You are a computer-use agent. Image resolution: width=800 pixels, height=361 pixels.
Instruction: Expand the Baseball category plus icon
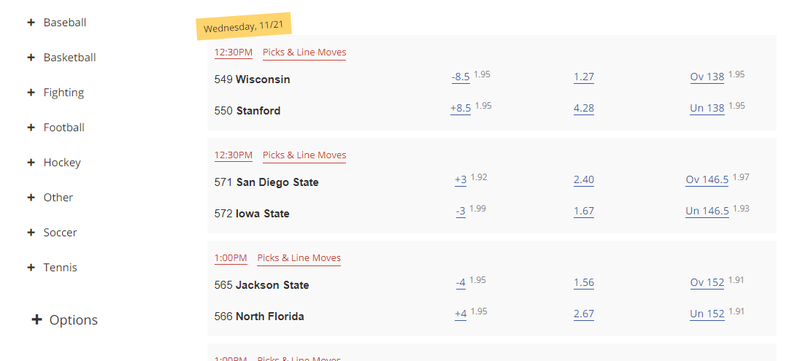(31, 22)
